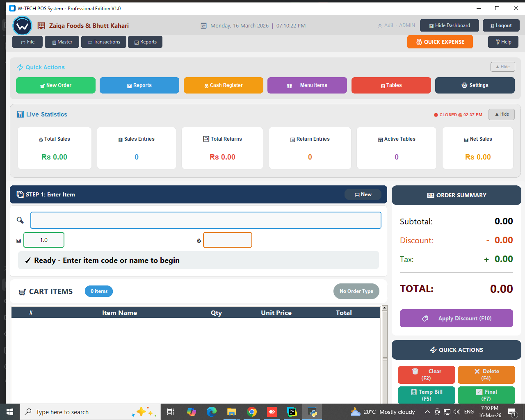This screenshot has width=525, height=420.
Task: Click the Task View taskbar icon
Action: (171, 412)
